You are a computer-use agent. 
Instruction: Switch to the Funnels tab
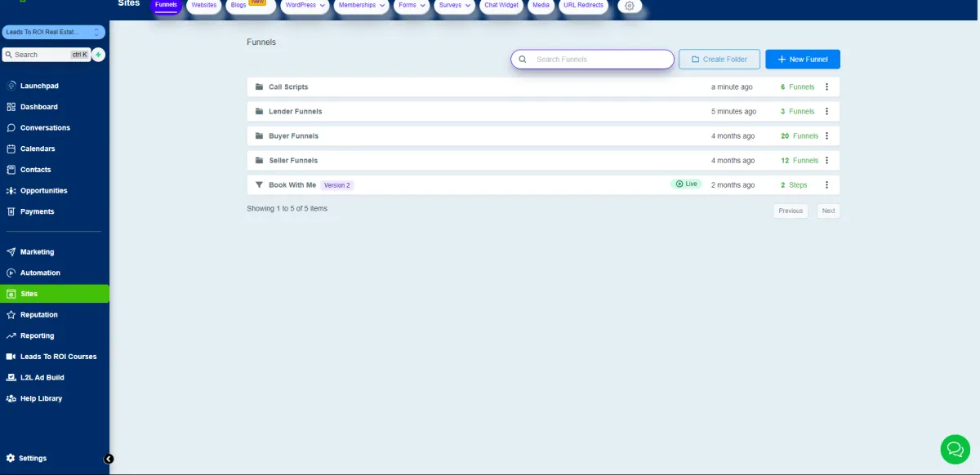coord(166,5)
